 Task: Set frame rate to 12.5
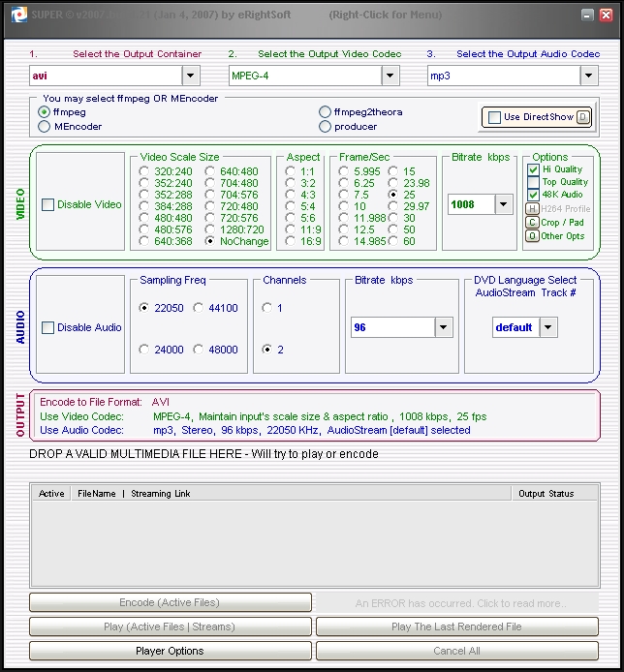pos(343,229)
